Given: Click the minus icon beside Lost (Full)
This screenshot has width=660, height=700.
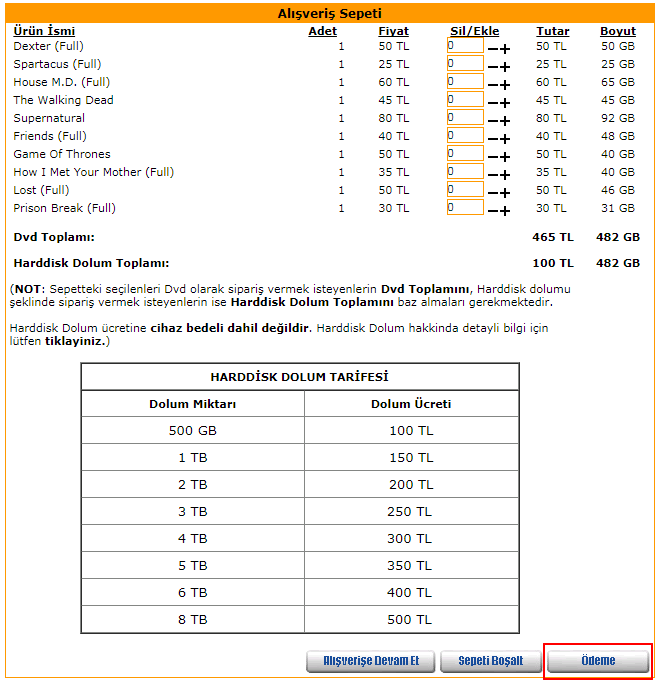Looking at the screenshot, I should click(493, 193).
